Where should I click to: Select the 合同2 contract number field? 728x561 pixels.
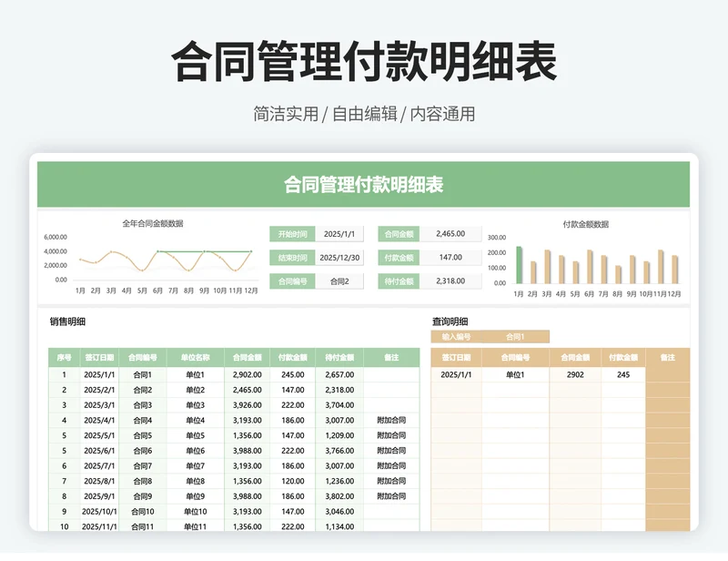339,282
